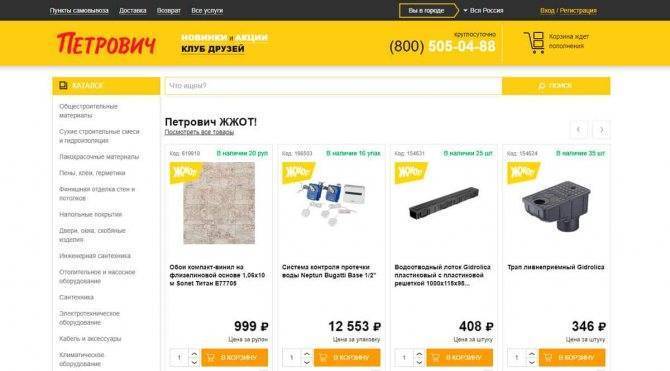Click the ЖЖОТ badge on the wallpaper product

coord(185,172)
